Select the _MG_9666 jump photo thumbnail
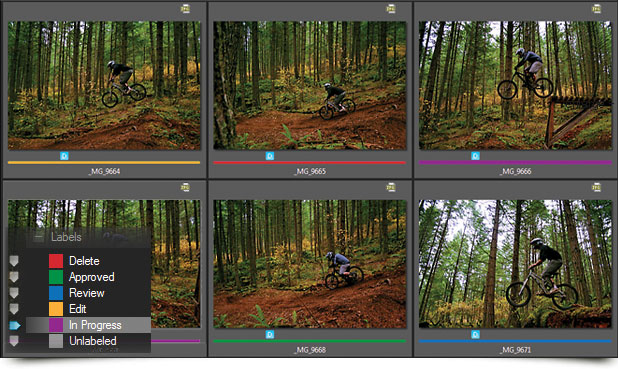This screenshot has width=618, height=369. click(515, 86)
